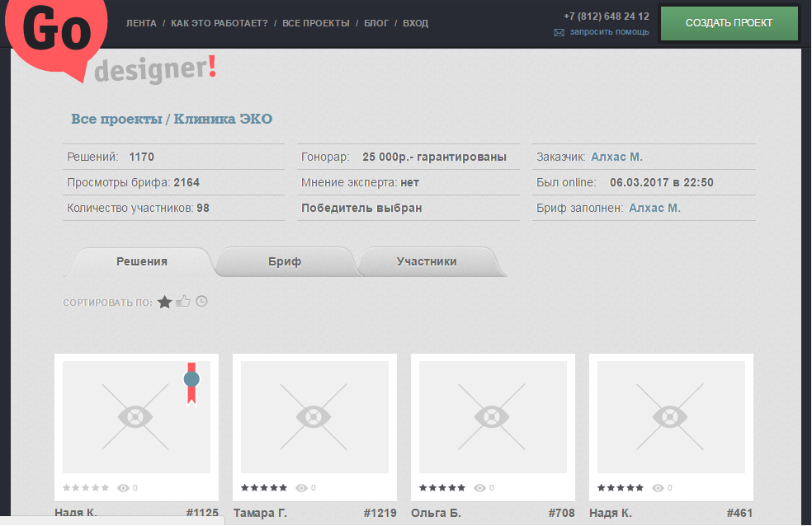Click Мнение эксперта: нет text

pyautogui.click(x=361, y=182)
